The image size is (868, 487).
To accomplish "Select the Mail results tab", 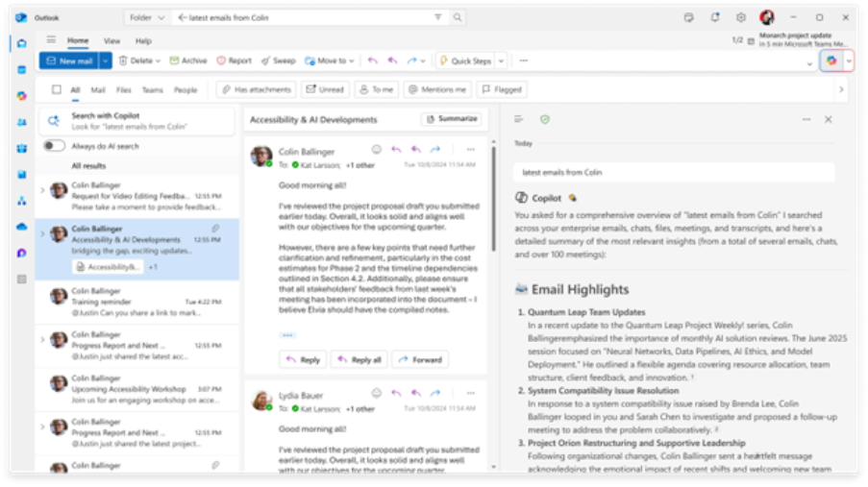I will 98,89.
